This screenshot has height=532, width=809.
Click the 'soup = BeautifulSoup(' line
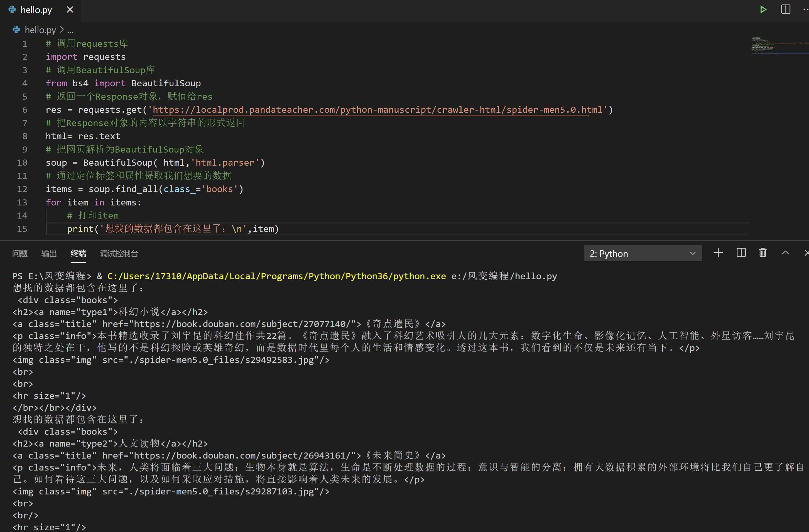tap(155, 163)
